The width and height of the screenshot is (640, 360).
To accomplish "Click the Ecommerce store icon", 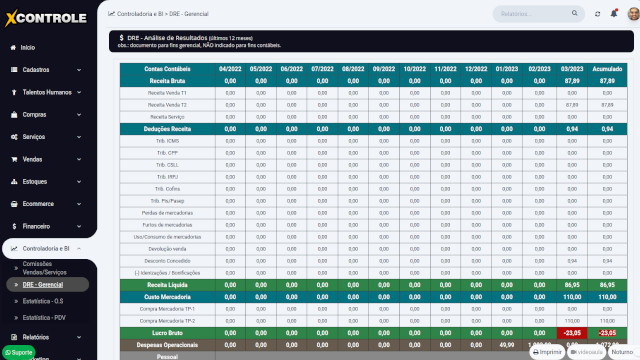I will 14,204.
